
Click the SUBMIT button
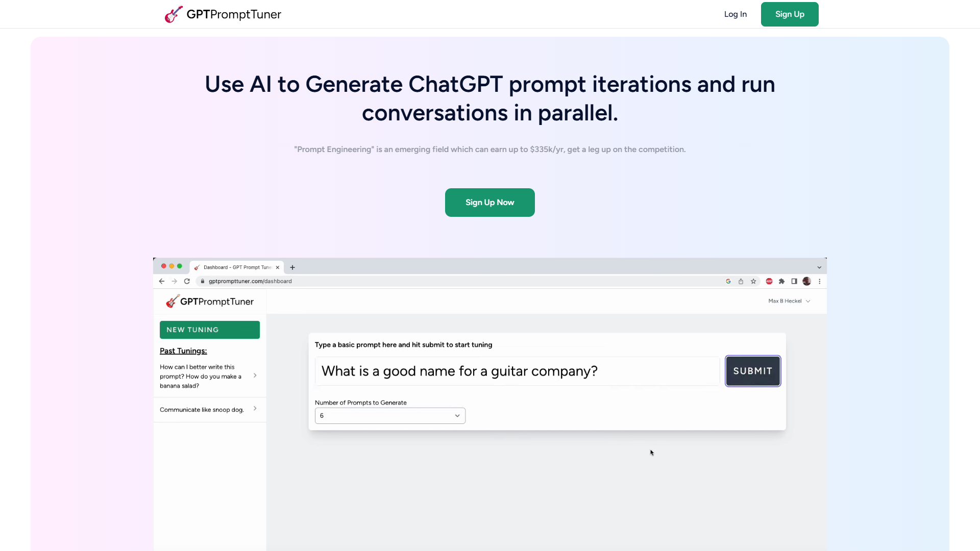[x=752, y=371]
